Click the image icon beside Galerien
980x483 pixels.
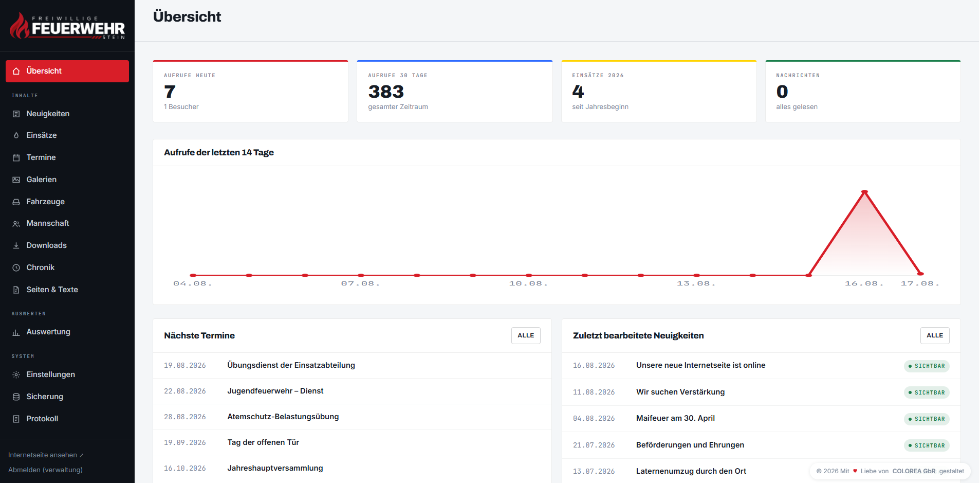point(16,180)
